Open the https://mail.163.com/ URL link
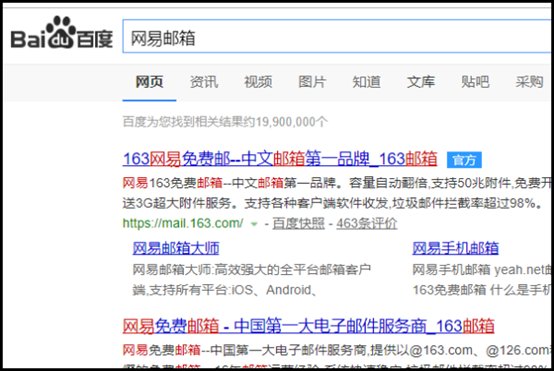The height and width of the screenshot is (371, 554). [x=183, y=223]
